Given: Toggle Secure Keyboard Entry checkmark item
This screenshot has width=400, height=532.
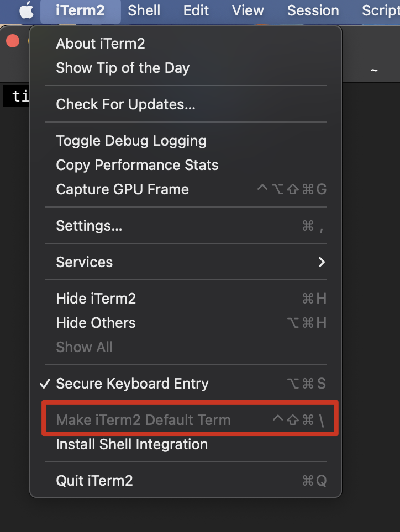Looking at the screenshot, I should 186,384.
